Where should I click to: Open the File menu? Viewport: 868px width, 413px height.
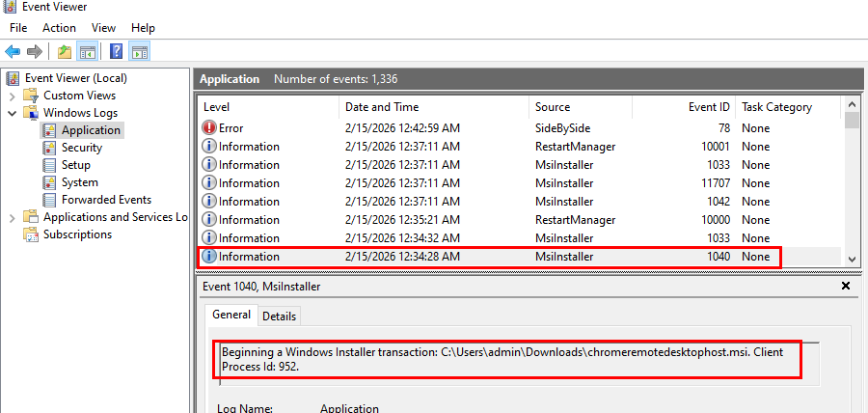[18, 28]
